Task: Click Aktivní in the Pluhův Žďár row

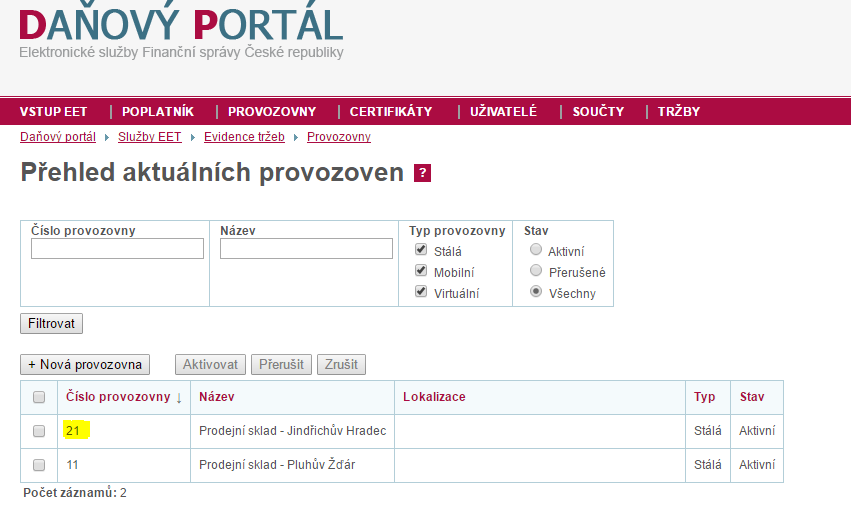Action: [x=757, y=465]
